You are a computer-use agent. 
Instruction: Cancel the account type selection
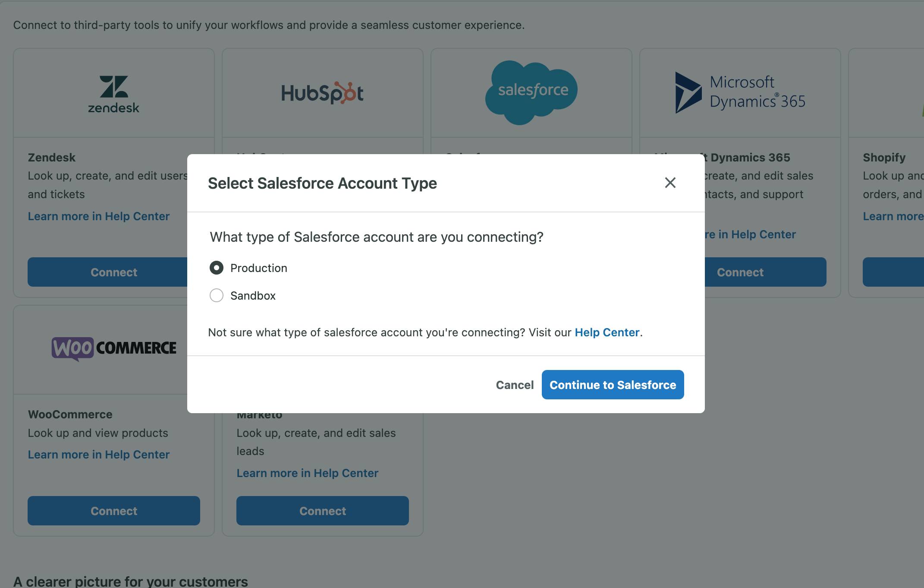click(515, 385)
